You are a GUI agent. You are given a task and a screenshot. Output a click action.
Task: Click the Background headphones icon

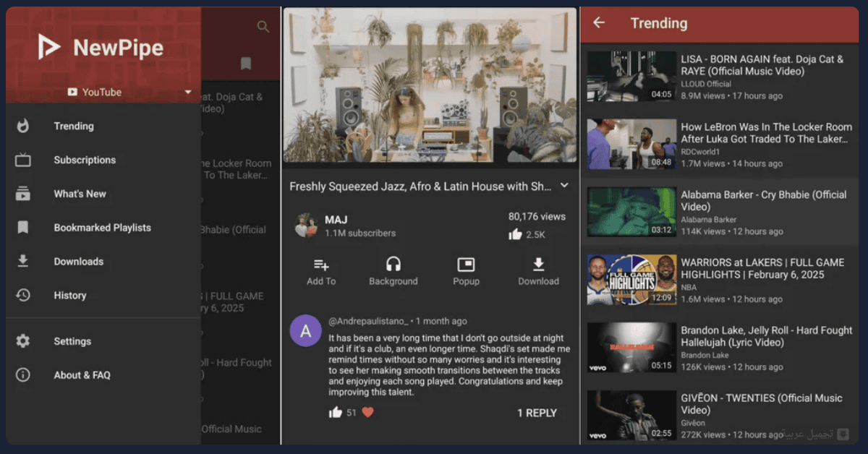393,264
